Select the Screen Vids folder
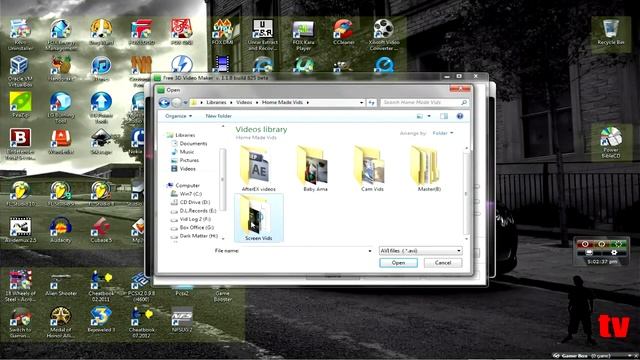Viewport: 640px width, 360px height. [258, 218]
